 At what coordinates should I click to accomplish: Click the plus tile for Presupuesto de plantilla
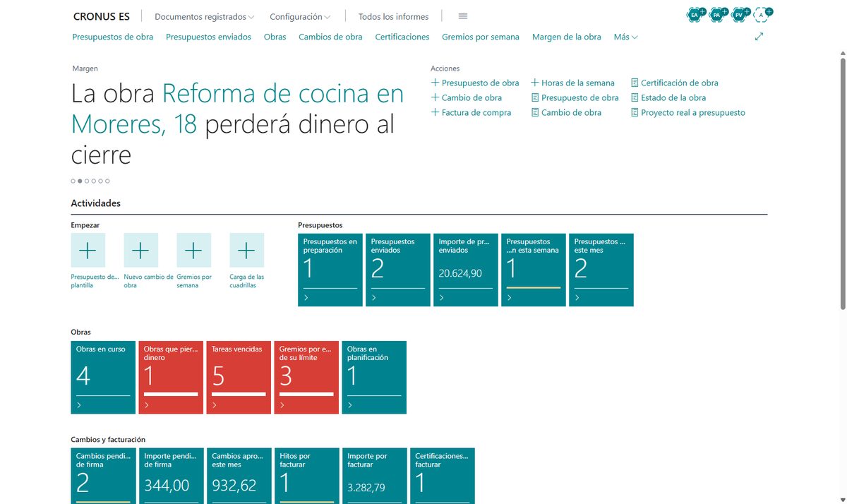[88, 250]
